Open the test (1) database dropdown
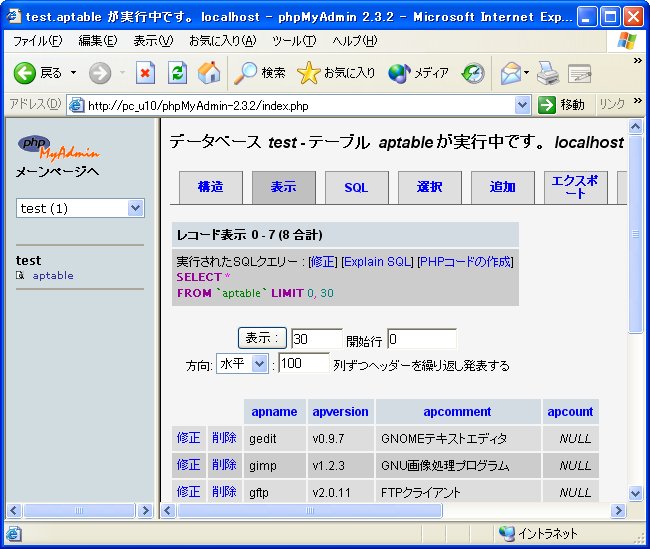Viewport: 650px width, 549px height. [136, 208]
